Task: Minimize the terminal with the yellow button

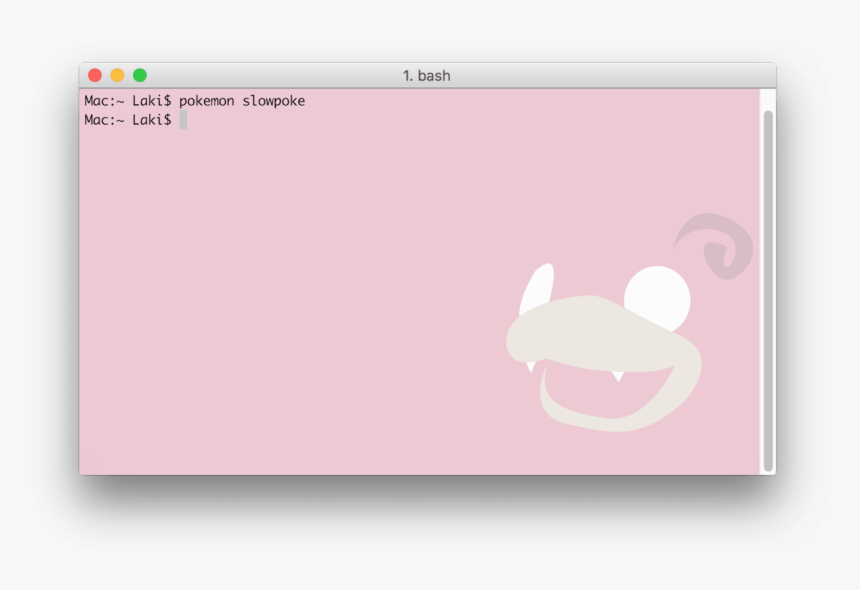Action: point(117,75)
